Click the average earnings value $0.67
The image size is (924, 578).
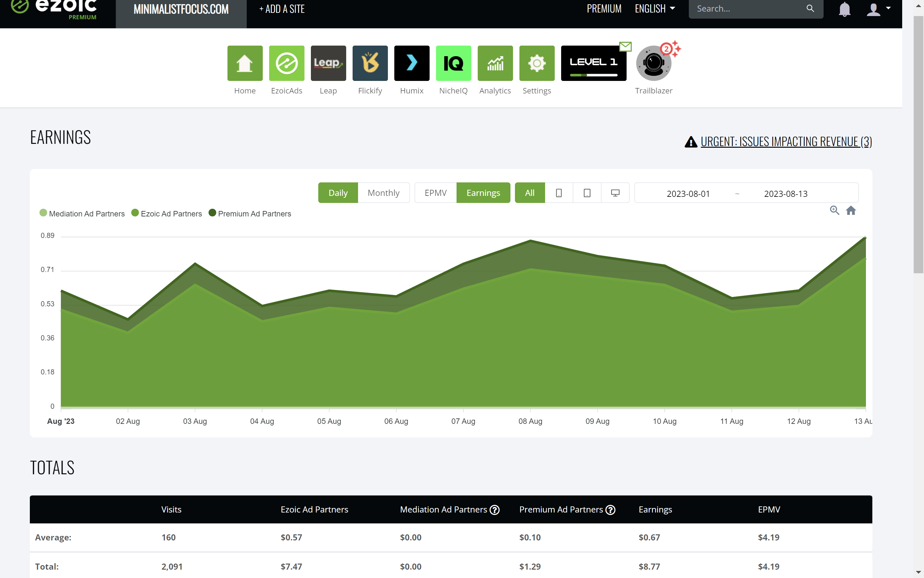649,537
